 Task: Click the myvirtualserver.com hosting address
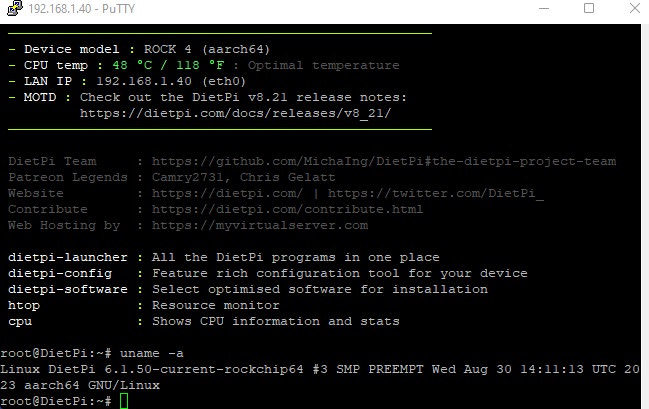pyautogui.click(x=260, y=226)
